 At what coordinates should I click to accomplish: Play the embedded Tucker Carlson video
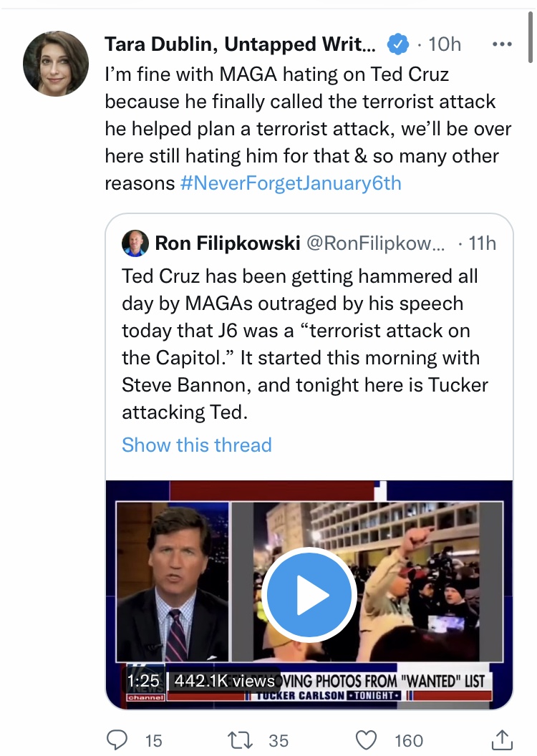point(309,594)
